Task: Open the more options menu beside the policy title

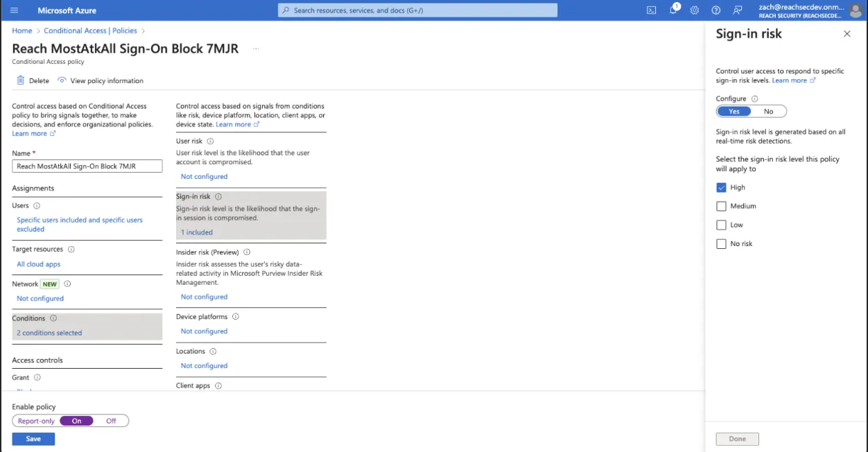Action: (x=256, y=48)
